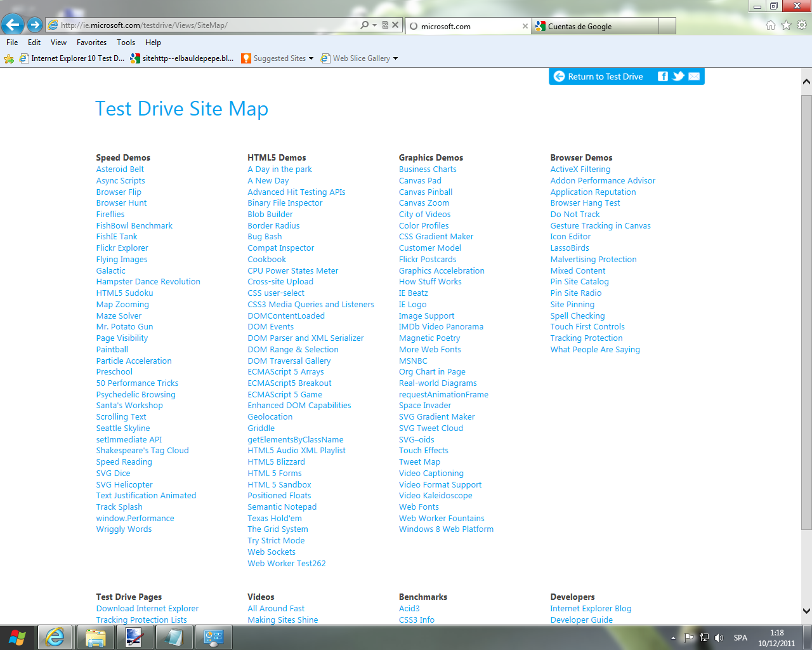This screenshot has height=650, width=812.
Task: Click the search magnifier icon in address bar
Action: point(364,25)
